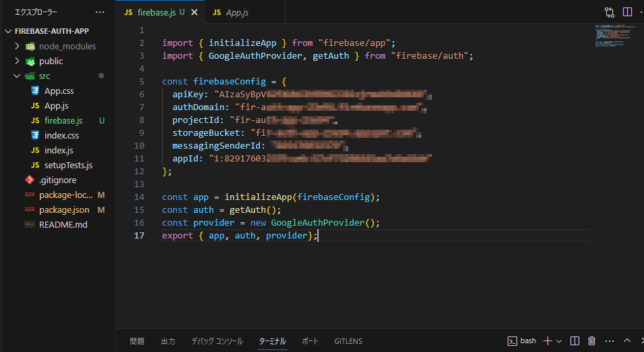Viewport: 644px width, 352px height.
Task: Select firebase.js in the file tree
Action: (63, 120)
